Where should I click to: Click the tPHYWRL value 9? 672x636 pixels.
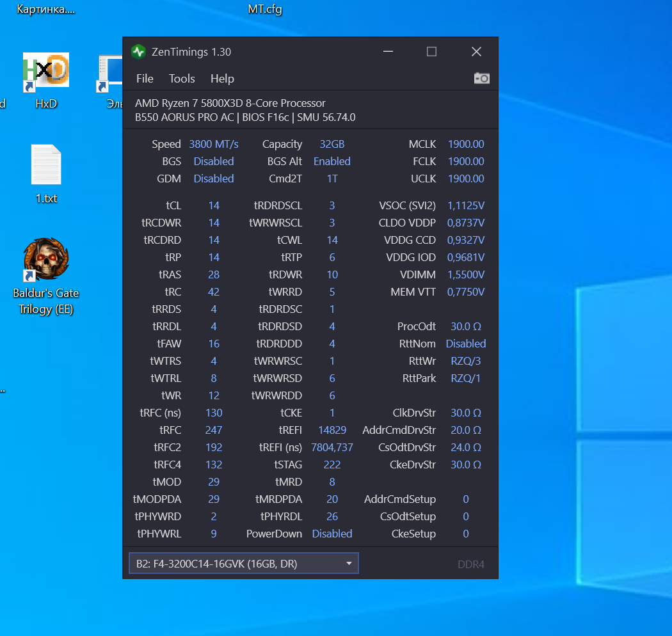[x=213, y=534]
